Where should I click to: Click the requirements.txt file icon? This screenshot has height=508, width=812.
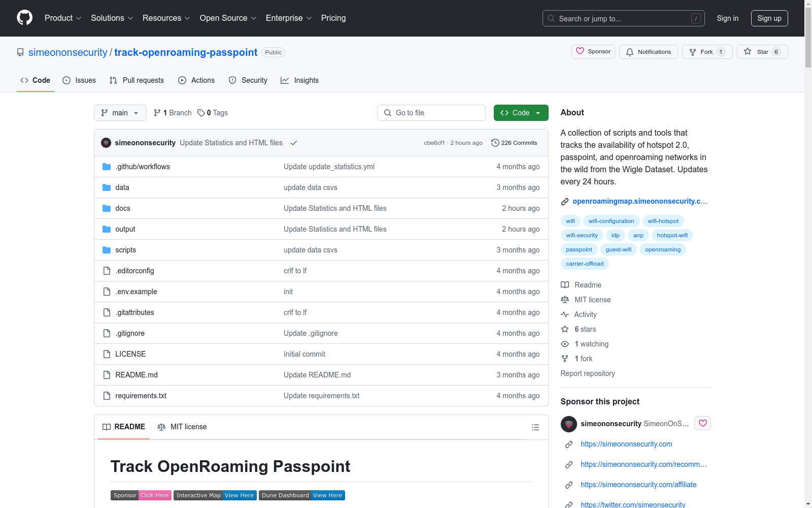click(107, 396)
